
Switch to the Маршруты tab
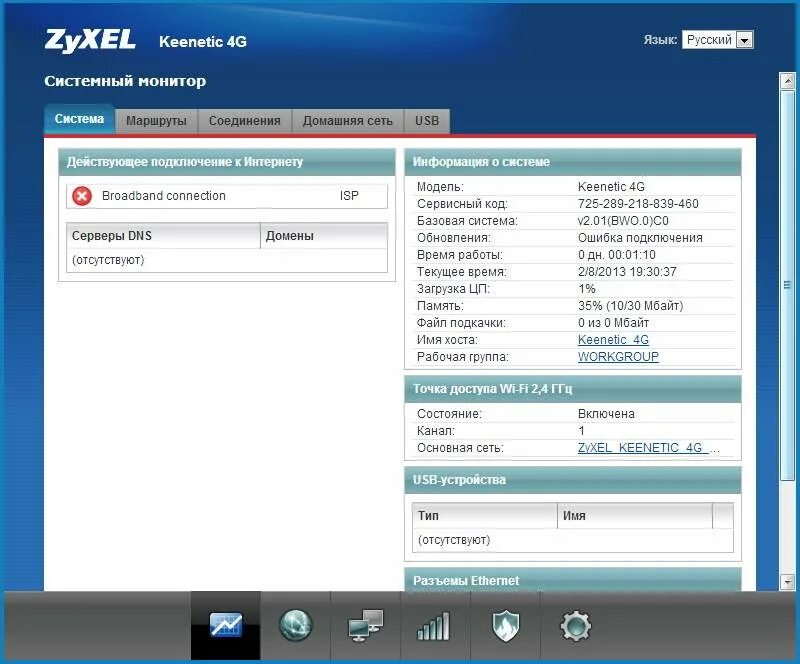[x=156, y=121]
